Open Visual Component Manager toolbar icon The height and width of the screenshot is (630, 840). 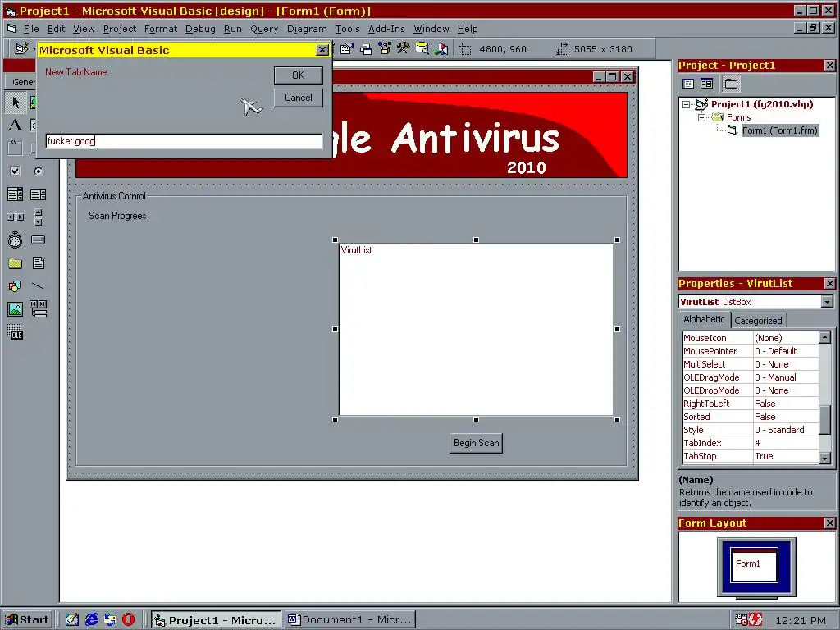(441, 49)
